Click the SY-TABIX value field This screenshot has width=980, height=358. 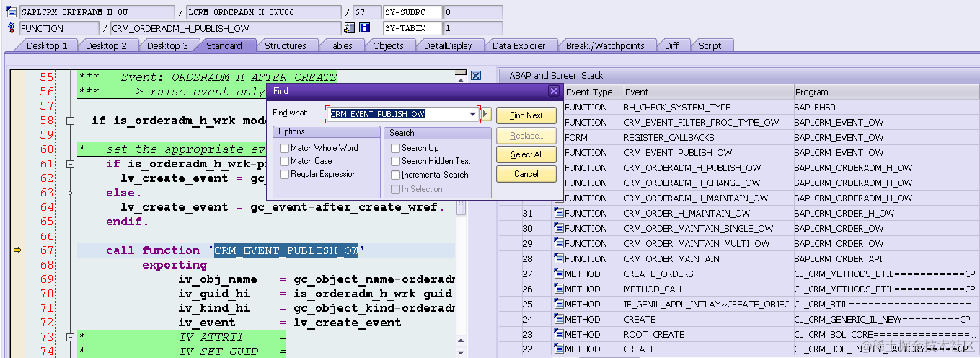point(472,28)
